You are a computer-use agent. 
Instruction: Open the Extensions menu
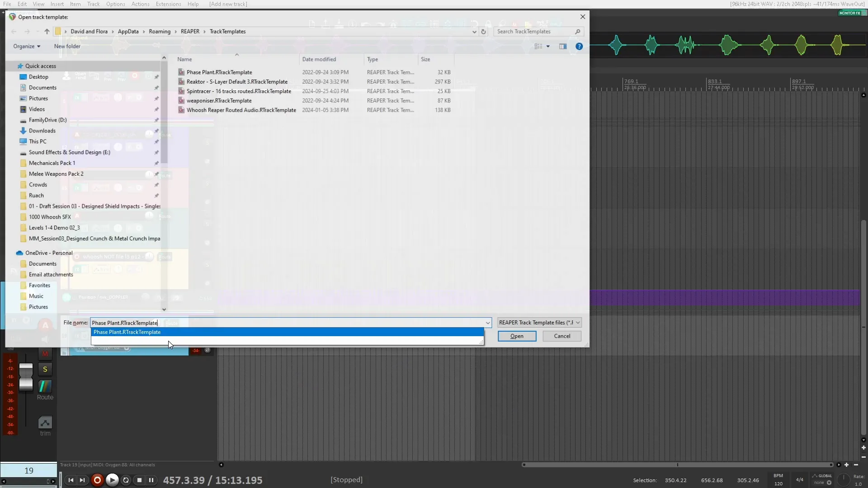(x=168, y=4)
